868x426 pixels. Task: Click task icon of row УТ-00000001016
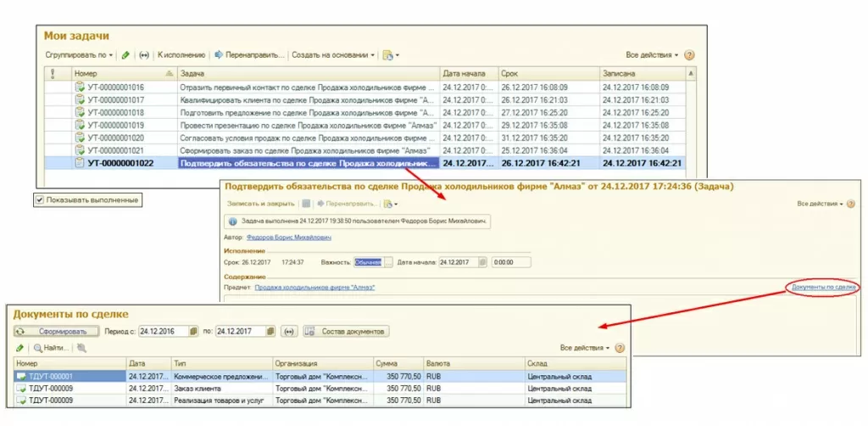pos(79,87)
